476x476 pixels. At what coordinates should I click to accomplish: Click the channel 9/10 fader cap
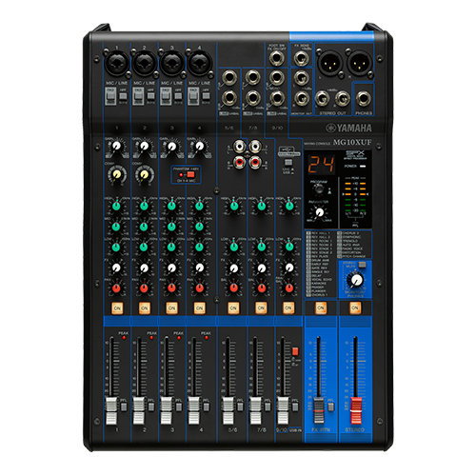point(283,410)
